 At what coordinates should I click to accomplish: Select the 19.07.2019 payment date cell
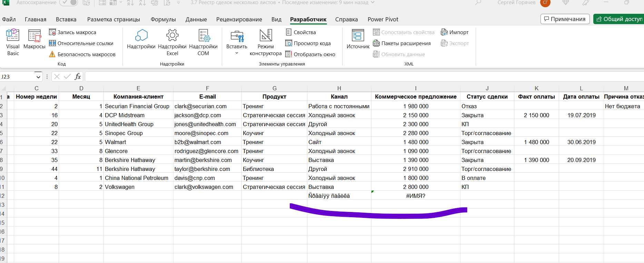(x=581, y=115)
